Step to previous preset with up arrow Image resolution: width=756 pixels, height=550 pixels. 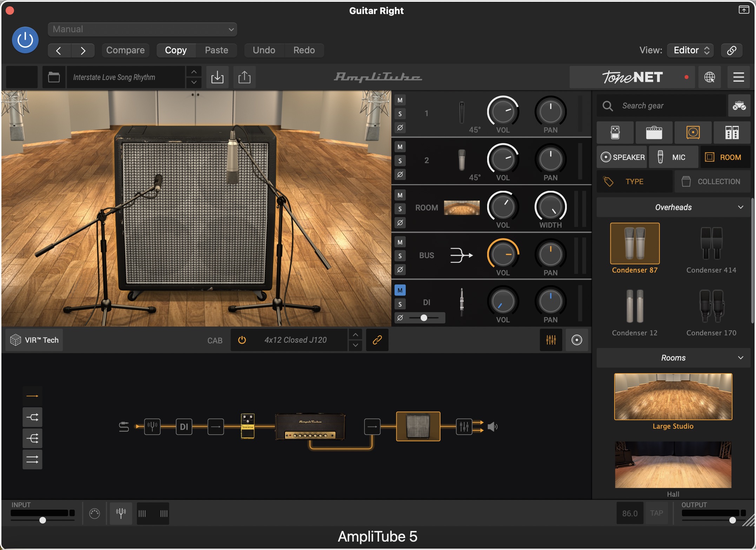tap(194, 72)
